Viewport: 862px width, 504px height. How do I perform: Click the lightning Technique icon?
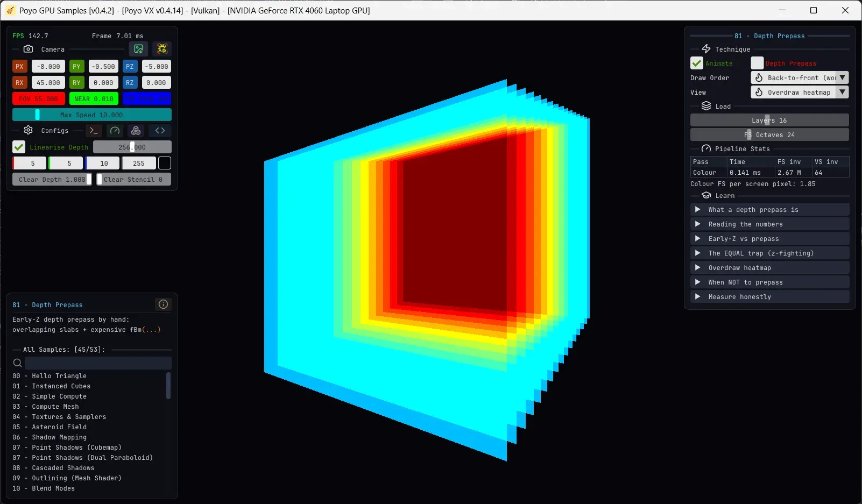pos(706,49)
